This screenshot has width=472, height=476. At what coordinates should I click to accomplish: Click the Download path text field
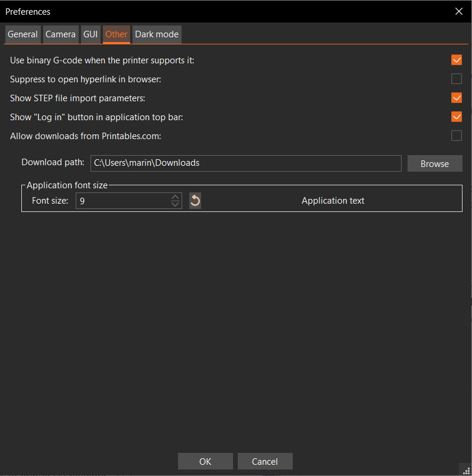[x=245, y=163]
